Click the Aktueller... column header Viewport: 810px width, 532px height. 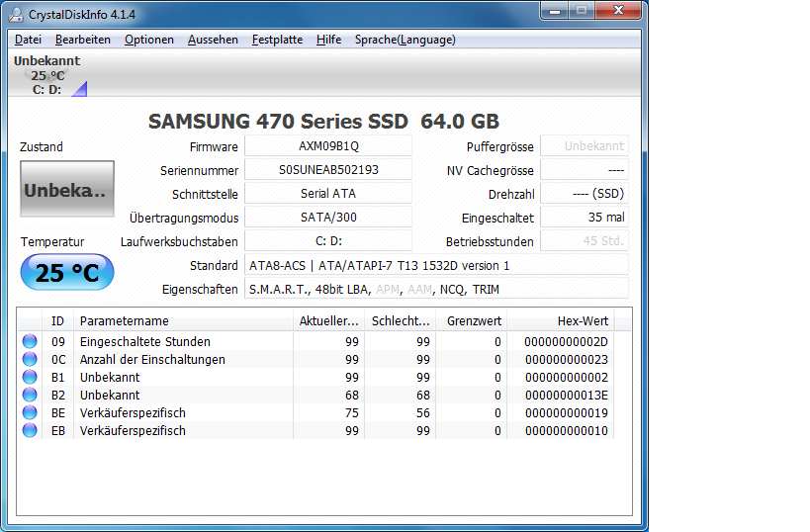(x=328, y=320)
